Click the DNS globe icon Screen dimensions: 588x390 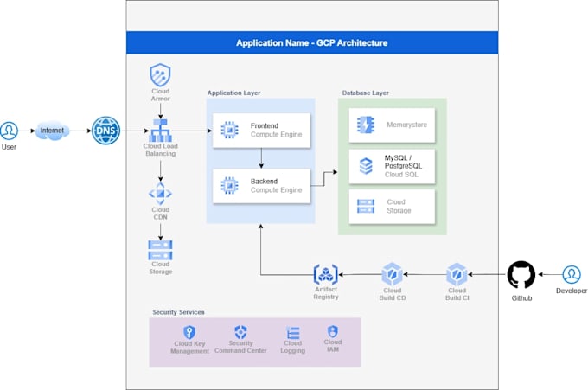coord(106,131)
